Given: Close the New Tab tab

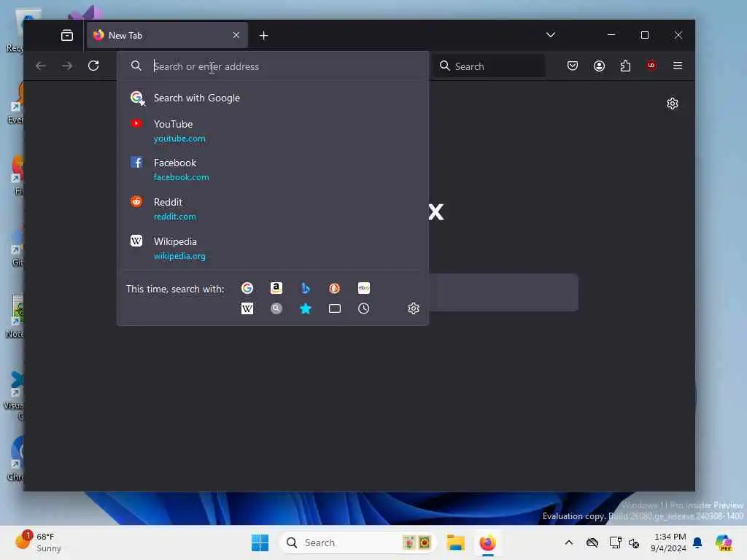Looking at the screenshot, I should click(236, 35).
